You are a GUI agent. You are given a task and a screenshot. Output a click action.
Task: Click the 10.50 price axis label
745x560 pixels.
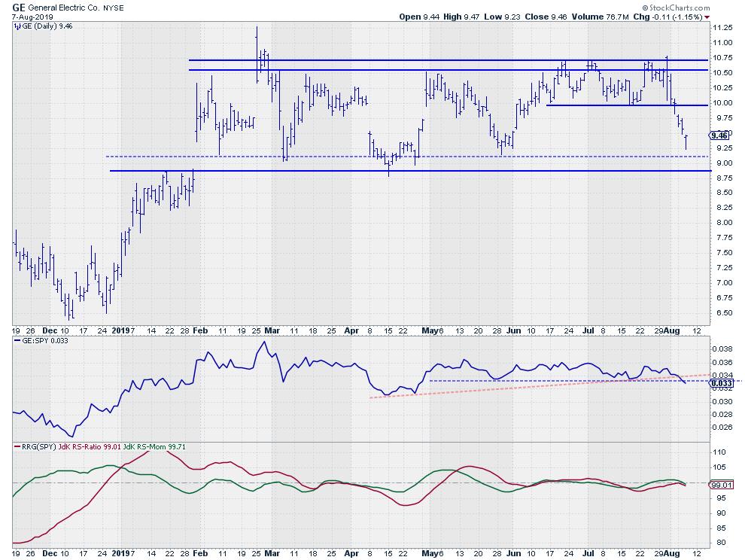click(722, 73)
